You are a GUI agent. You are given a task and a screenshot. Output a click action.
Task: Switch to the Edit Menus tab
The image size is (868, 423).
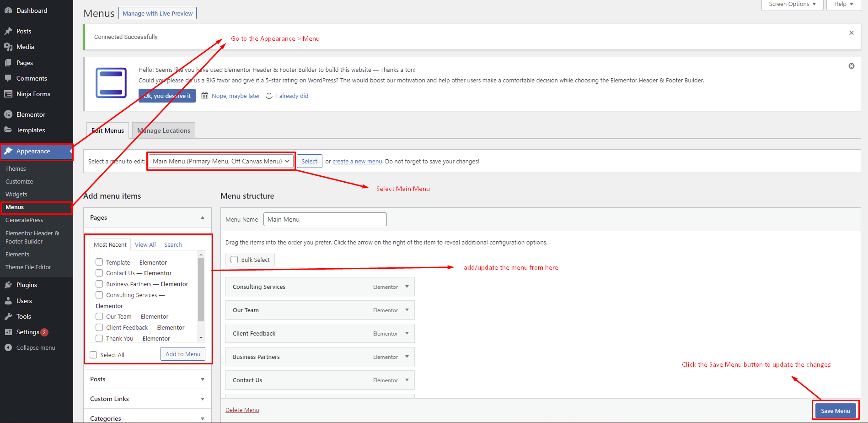tap(107, 130)
